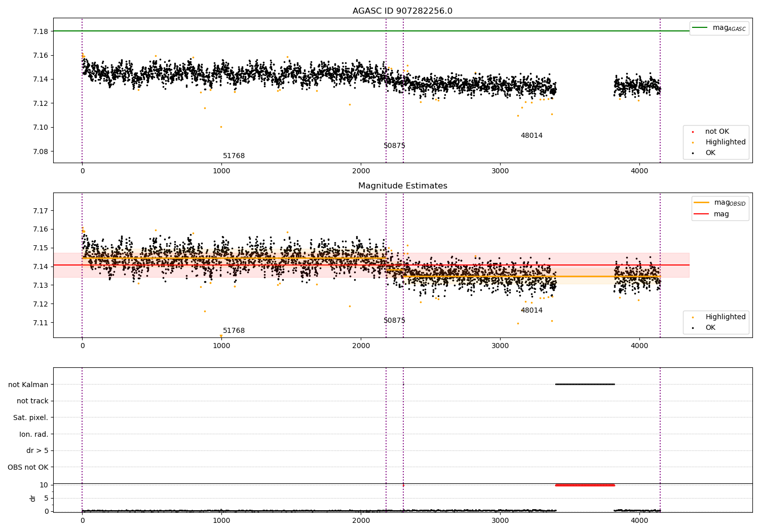The image size is (760, 532).
Task: Click 'OK' in the AGASC ID plot legend
Action: (710, 153)
